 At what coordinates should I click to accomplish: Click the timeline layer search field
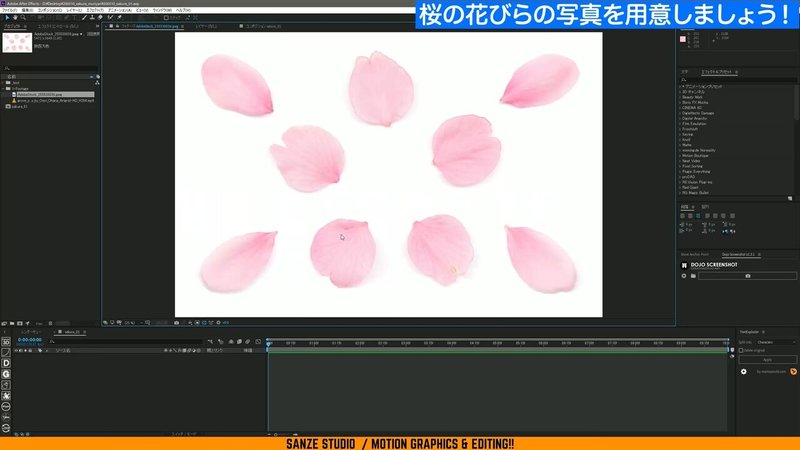(x=125, y=341)
